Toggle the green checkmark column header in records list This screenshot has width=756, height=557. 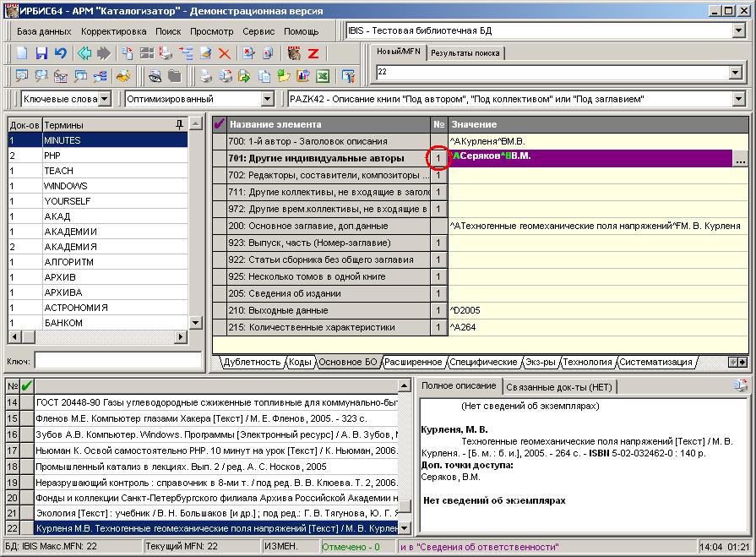click(27, 386)
